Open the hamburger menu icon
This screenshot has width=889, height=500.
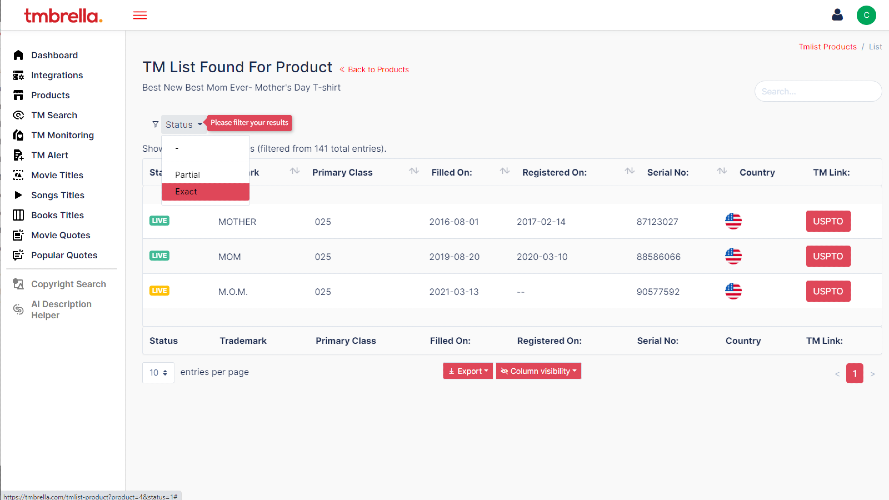(140, 15)
